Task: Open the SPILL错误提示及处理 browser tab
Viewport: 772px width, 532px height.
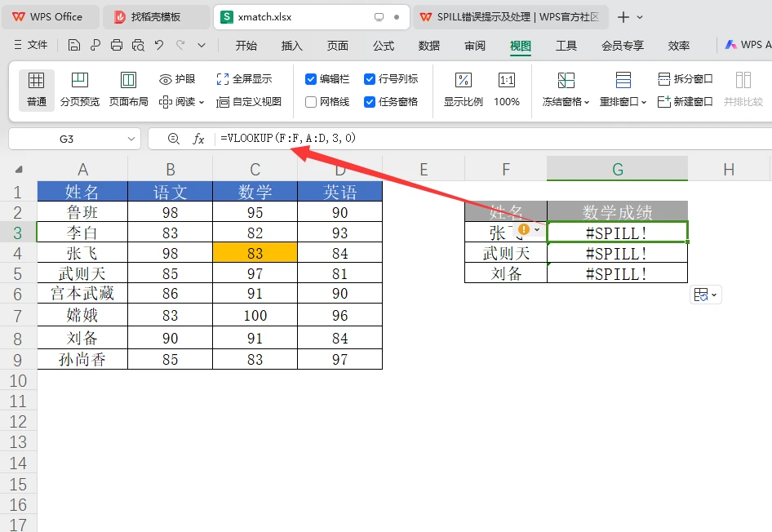Action: click(510, 17)
